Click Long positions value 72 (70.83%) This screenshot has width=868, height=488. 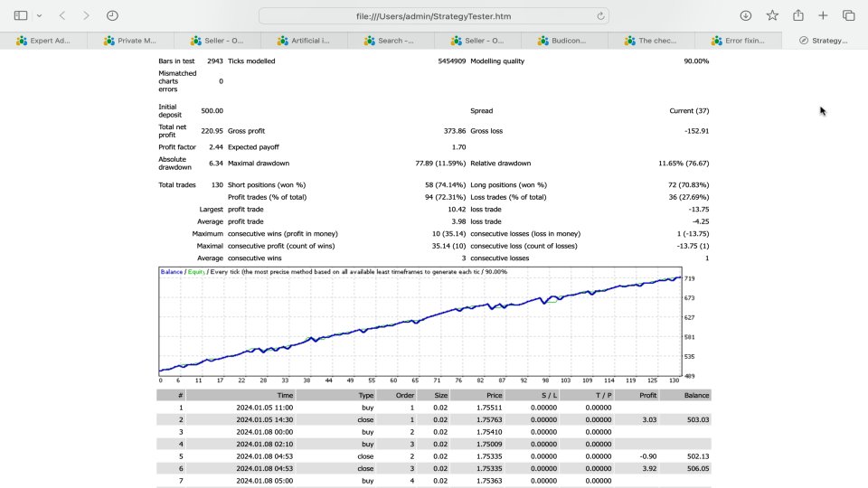click(689, 184)
